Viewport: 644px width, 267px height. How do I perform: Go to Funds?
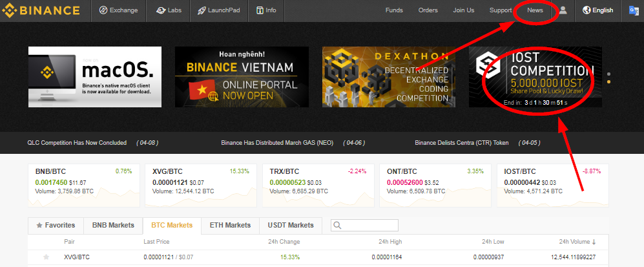(394, 10)
